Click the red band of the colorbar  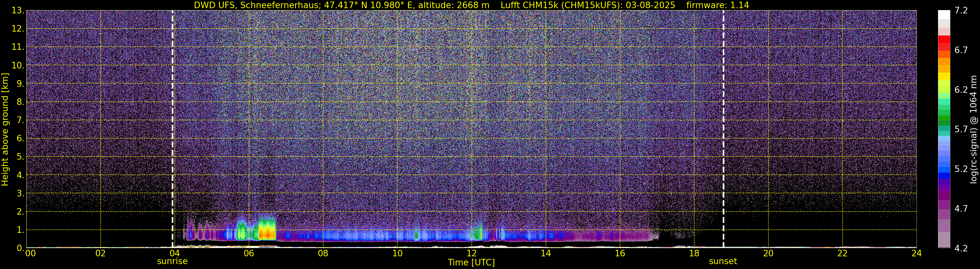click(944, 39)
